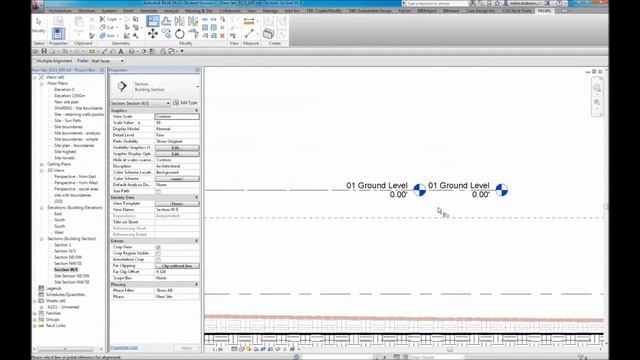This screenshot has width=640, height=360.
Task: Click the Edit Type button
Action: [x=186, y=103]
